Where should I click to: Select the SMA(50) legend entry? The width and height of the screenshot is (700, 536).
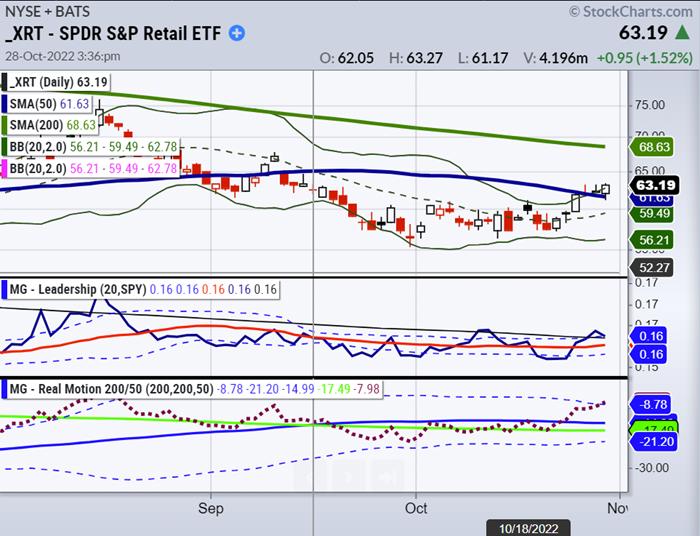(x=49, y=104)
